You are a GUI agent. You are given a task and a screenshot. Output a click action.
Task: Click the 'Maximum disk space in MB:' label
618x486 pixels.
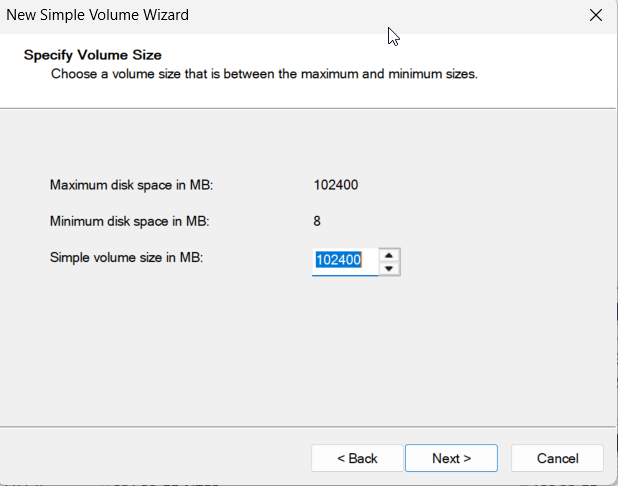[131, 185]
